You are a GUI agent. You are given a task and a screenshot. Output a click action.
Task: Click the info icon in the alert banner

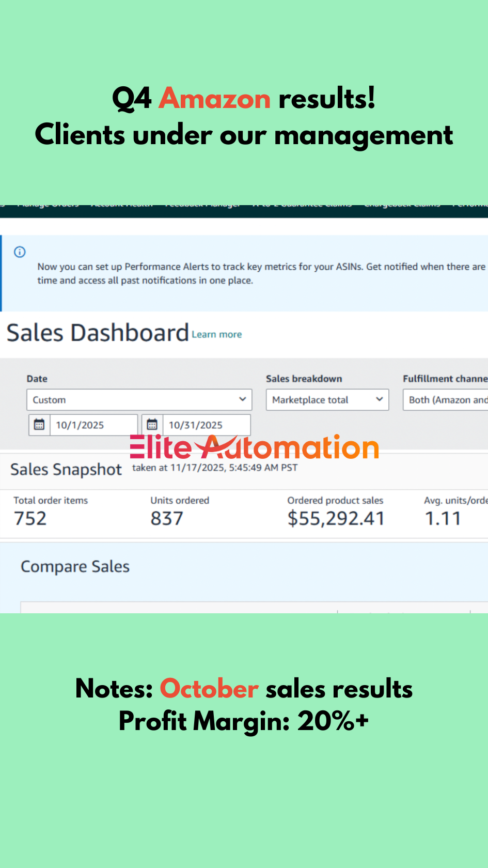(x=20, y=252)
